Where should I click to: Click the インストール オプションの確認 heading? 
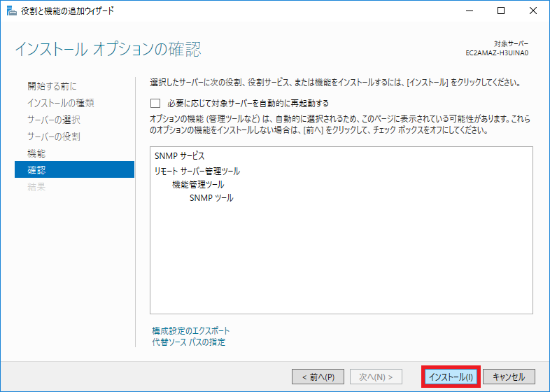108,49
